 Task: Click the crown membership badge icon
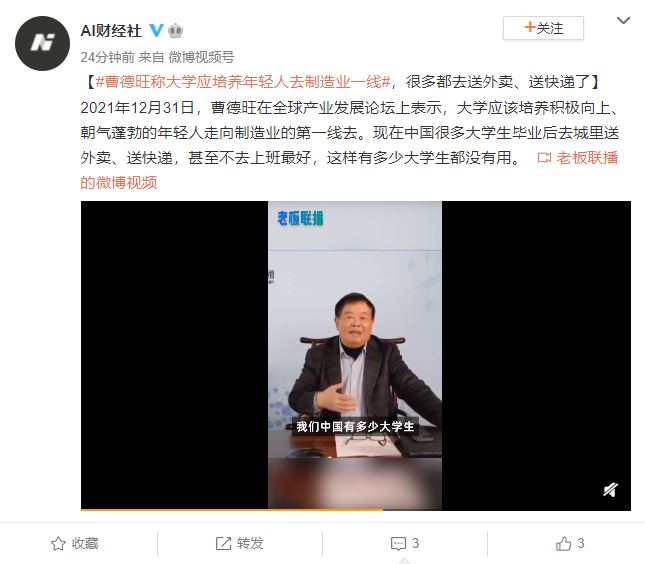[x=176, y=31]
